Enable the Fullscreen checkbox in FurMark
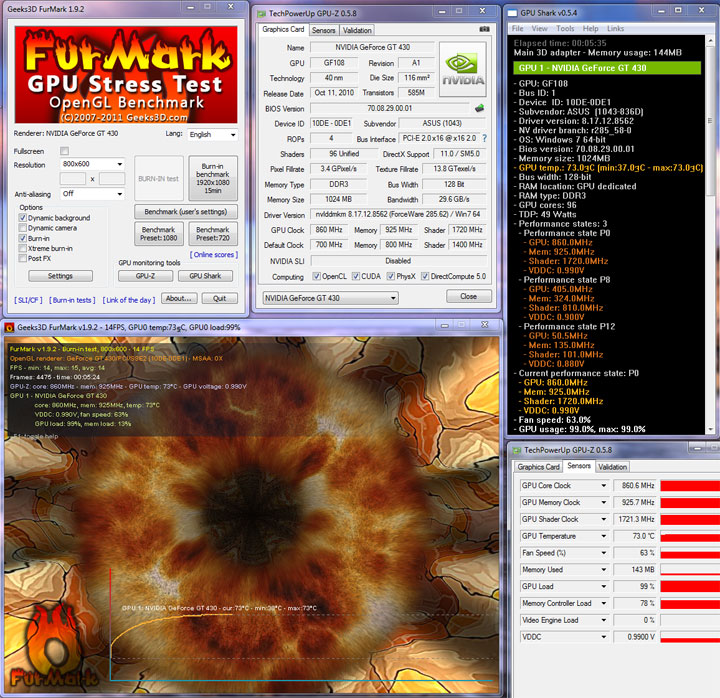This screenshot has height=698, width=720. click(64, 151)
